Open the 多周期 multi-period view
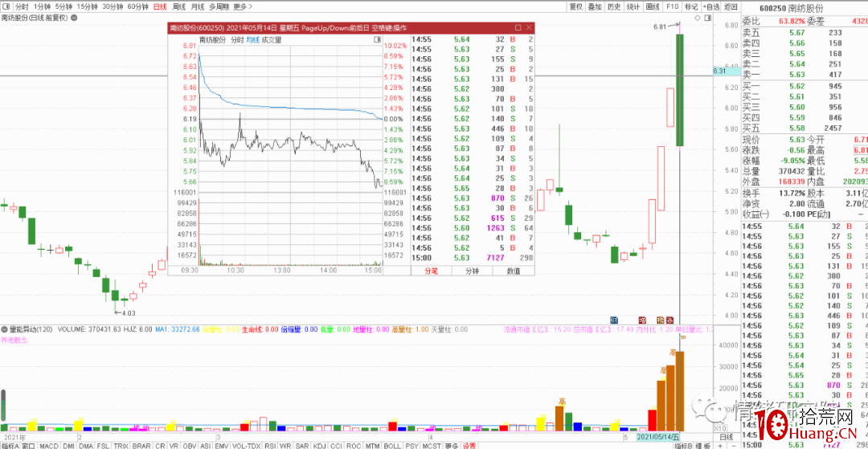The image size is (868, 449). click(x=219, y=6)
